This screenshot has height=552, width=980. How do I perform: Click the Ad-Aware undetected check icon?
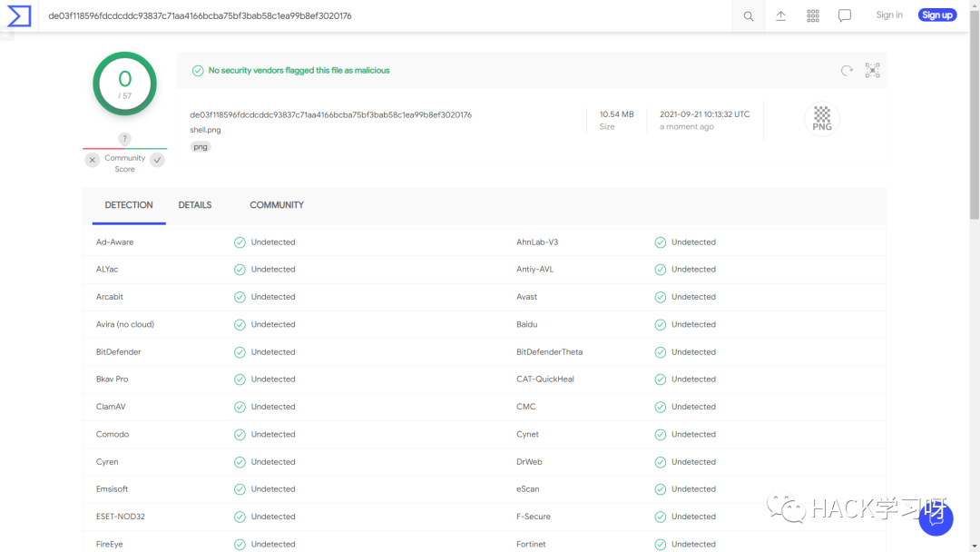coord(240,242)
